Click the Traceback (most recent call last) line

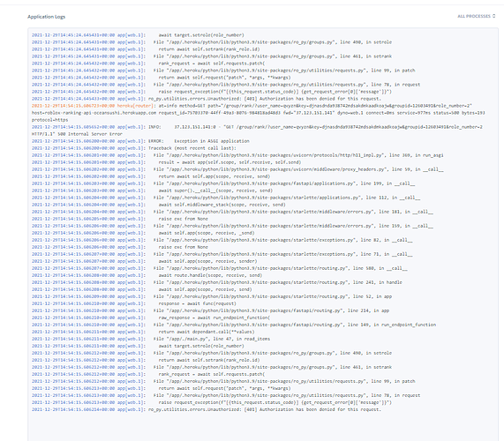click(134, 148)
